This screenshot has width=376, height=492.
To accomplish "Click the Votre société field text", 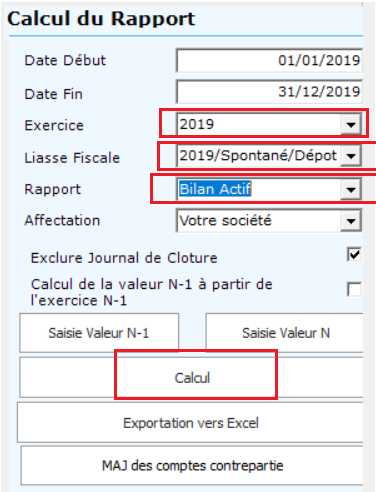I will coord(226,220).
